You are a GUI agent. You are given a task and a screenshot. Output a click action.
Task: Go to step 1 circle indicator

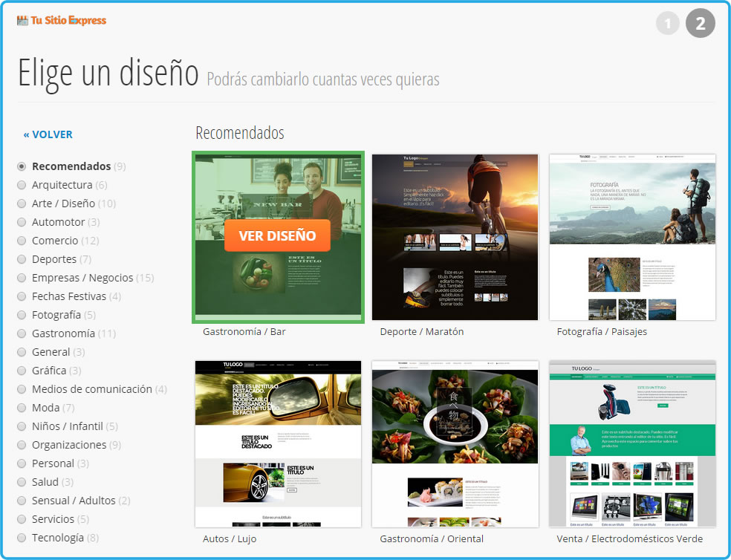(x=668, y=23)
